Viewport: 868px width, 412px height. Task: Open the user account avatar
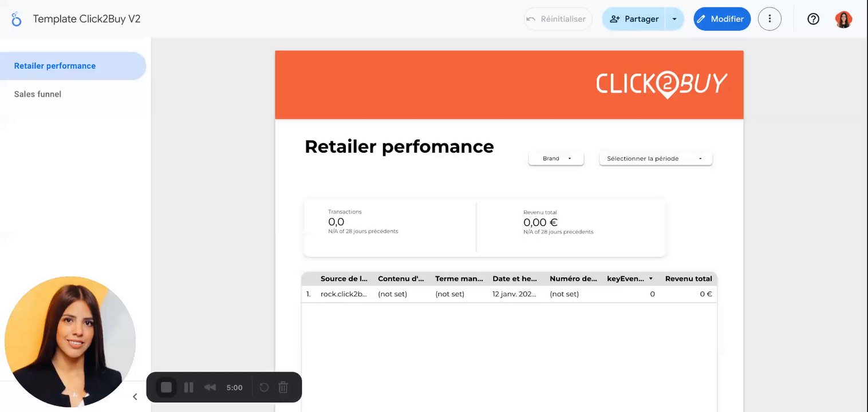(x=843, y=19)
